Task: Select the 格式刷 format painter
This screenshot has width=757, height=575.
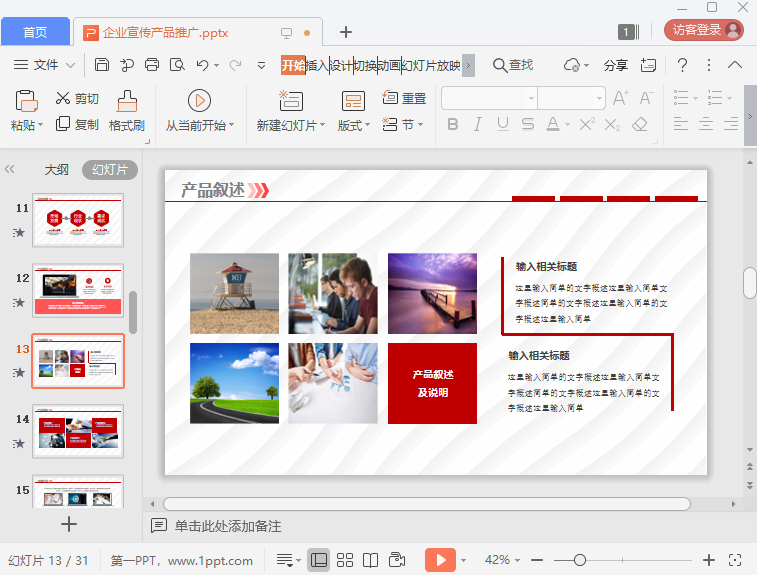Action: 127,111
